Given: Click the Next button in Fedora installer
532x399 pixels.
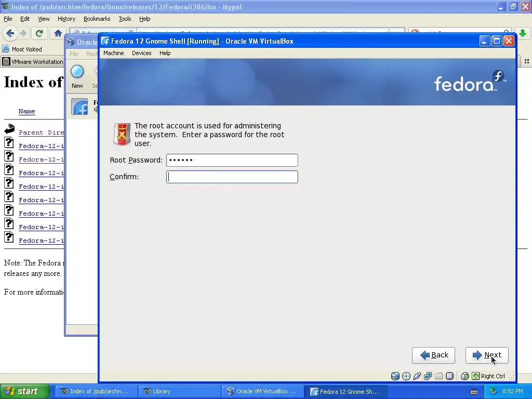Looking at the screenshot, I should pyautogui.click(x=487, y=355).
